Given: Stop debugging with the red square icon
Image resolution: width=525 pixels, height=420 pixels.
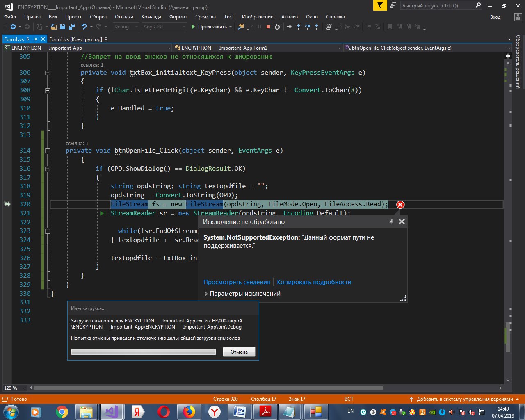Looking at the screenshot, I should tap(268, 27).
